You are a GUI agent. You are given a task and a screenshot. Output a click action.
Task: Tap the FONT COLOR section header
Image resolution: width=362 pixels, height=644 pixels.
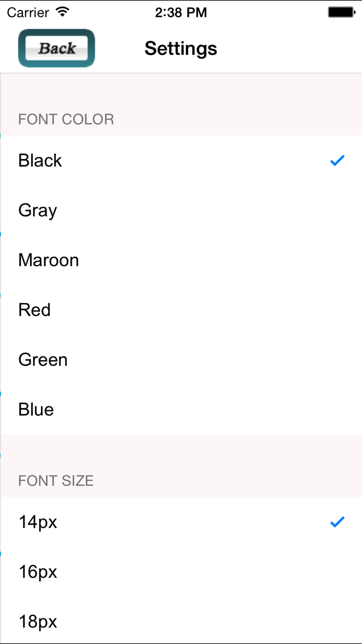pyautogui.click(x=66, y=119)
